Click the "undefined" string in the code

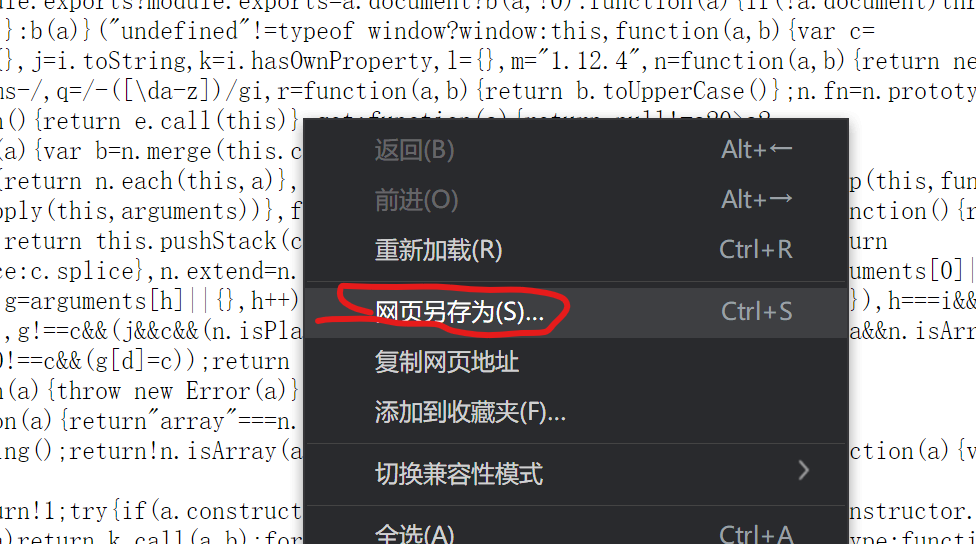pos(179,31)
